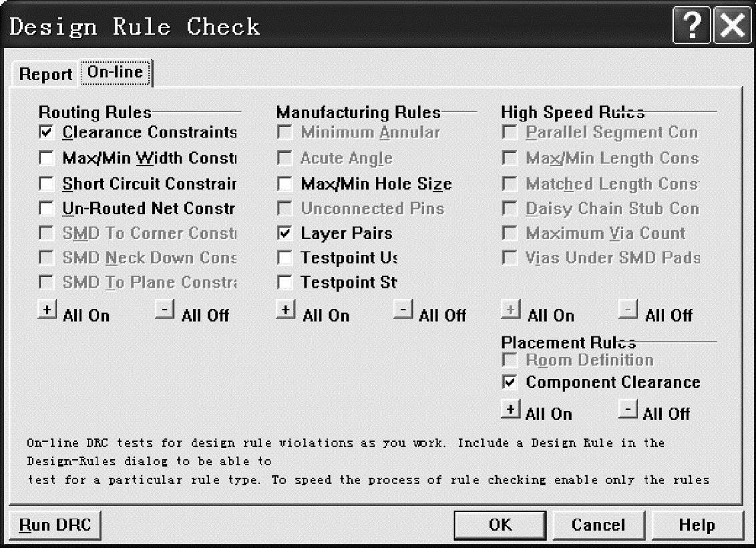Switch to the Report tab

[45, 74]
